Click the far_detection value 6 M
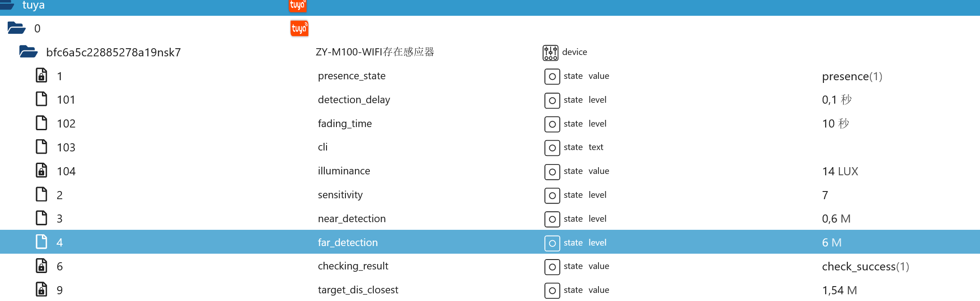Screen dimensions: 980x301 [x=832, y=242]
